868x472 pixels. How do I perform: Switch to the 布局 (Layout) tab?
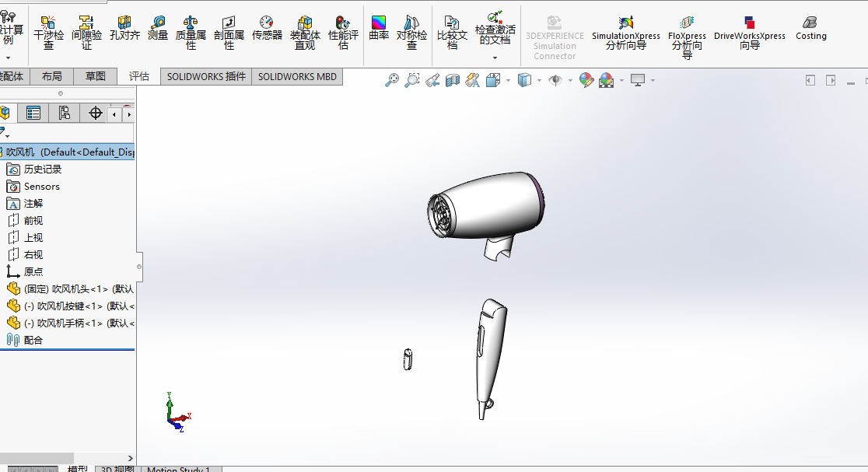pyautogui.click(x=51, y=76)
